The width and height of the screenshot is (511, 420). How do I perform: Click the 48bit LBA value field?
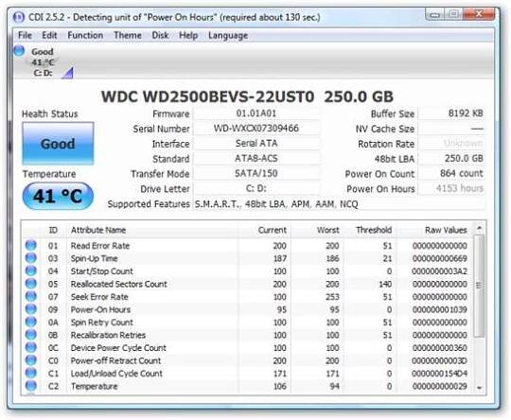[451, 158]
